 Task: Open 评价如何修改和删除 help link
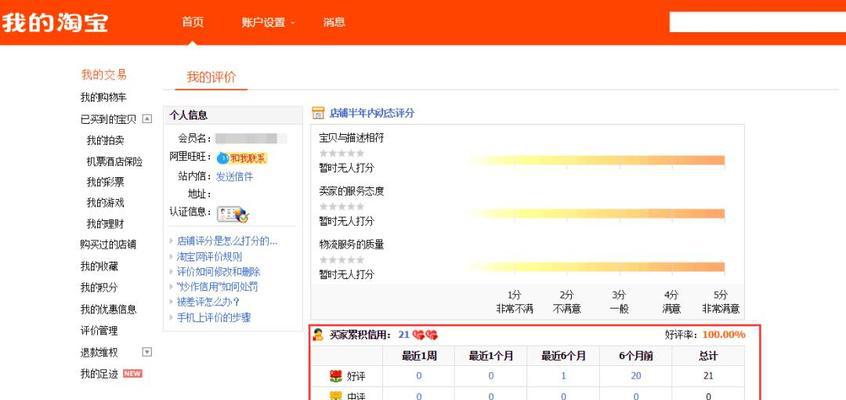click(219, 272)
